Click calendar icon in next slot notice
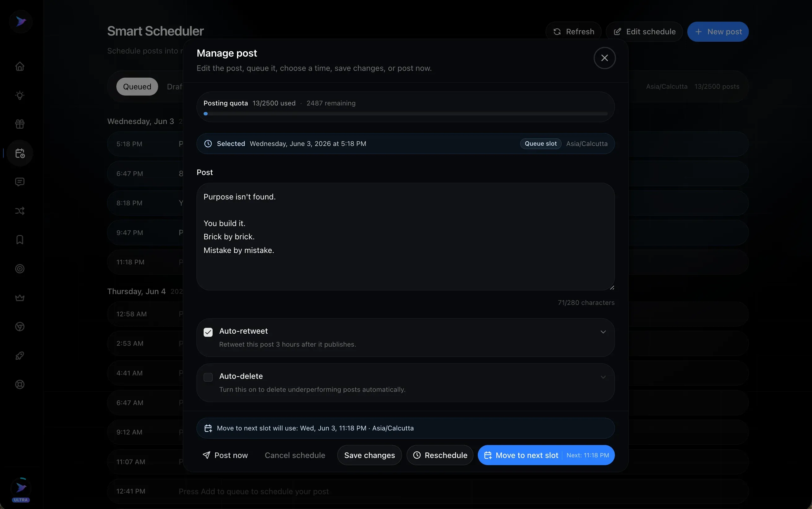812x509 pixels. (208, 428)
